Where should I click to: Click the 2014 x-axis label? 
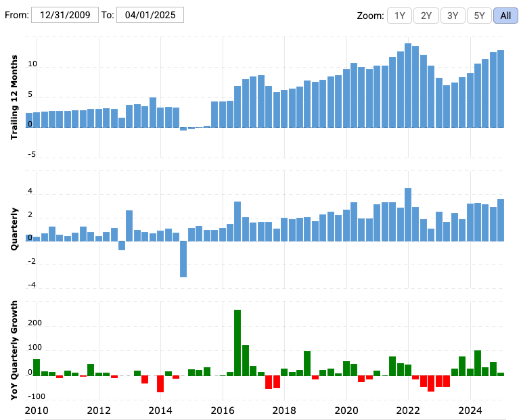pos(160,411)
